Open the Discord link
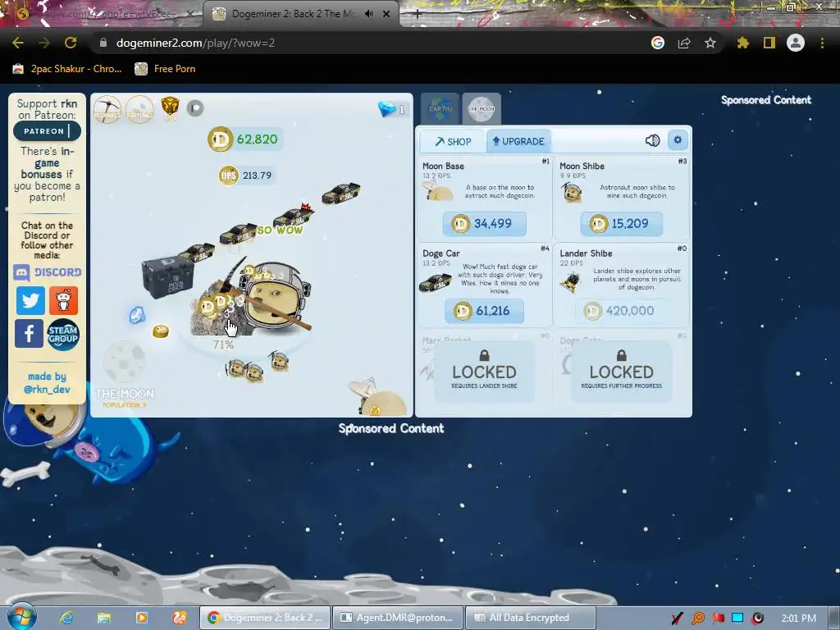The width and height of the screenshot is (840, 630). click(x=47, y=272)
